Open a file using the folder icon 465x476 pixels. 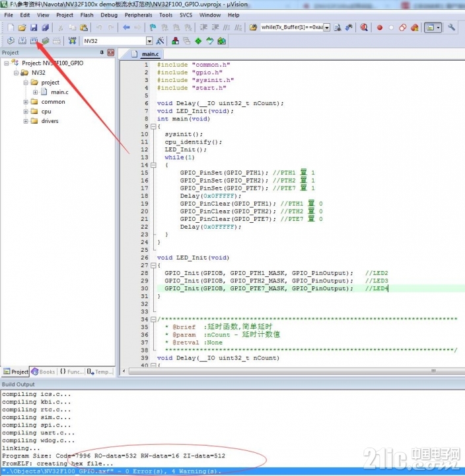point(22,27)
